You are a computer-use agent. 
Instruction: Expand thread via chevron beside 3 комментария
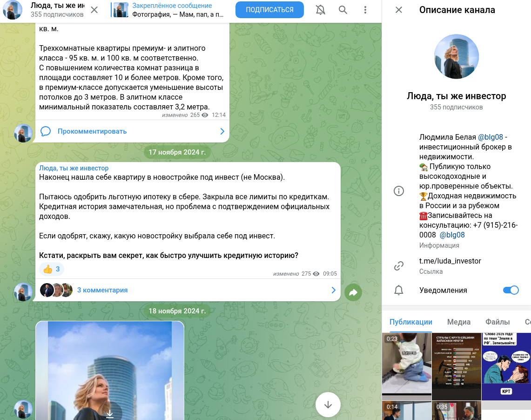coord(333,290)
